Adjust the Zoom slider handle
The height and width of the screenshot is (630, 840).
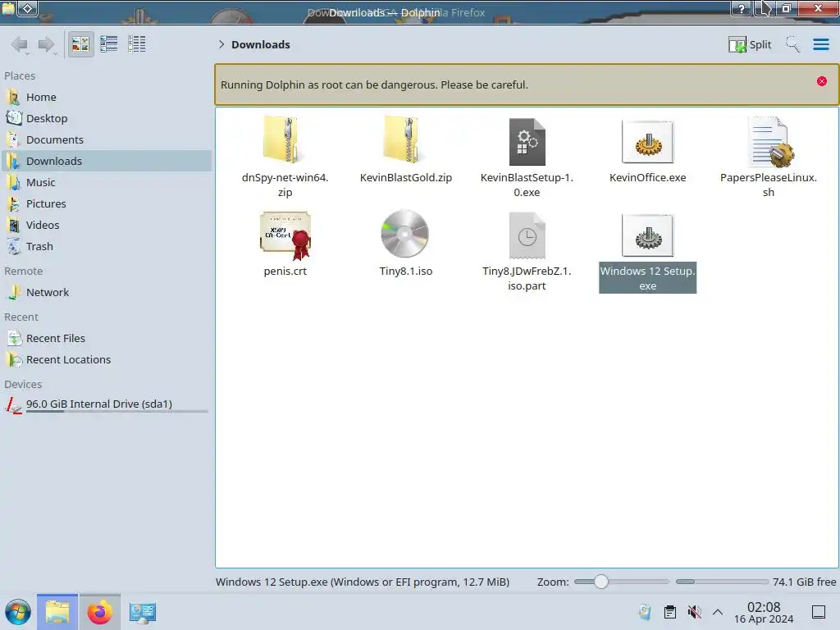pos(601,582)
